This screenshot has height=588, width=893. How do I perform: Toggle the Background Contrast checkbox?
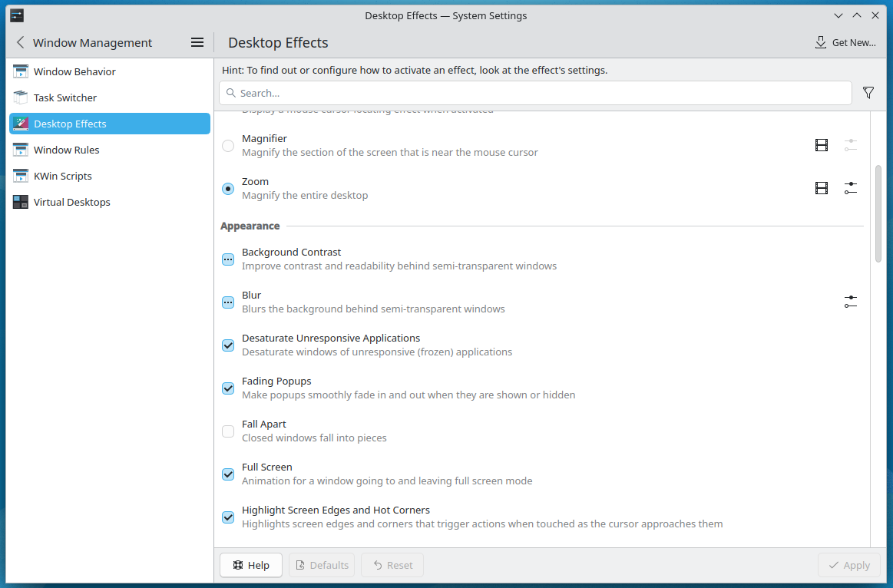pos(228,259)
